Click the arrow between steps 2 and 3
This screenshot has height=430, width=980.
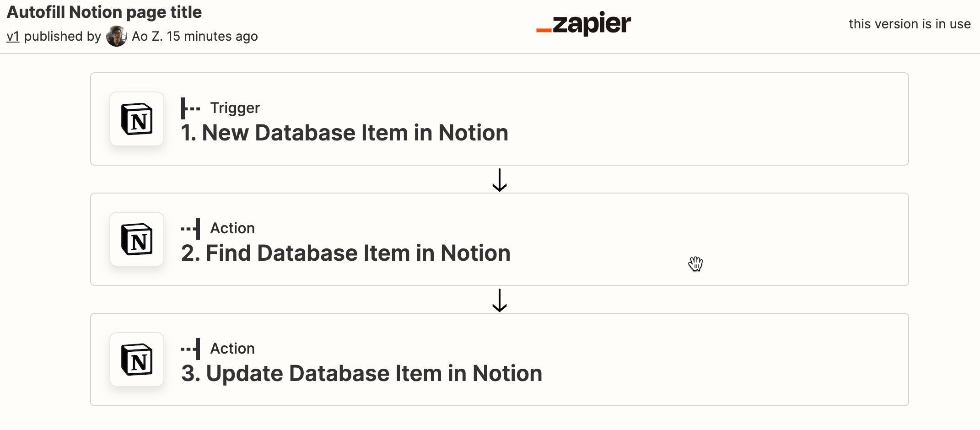coord(499,300)
